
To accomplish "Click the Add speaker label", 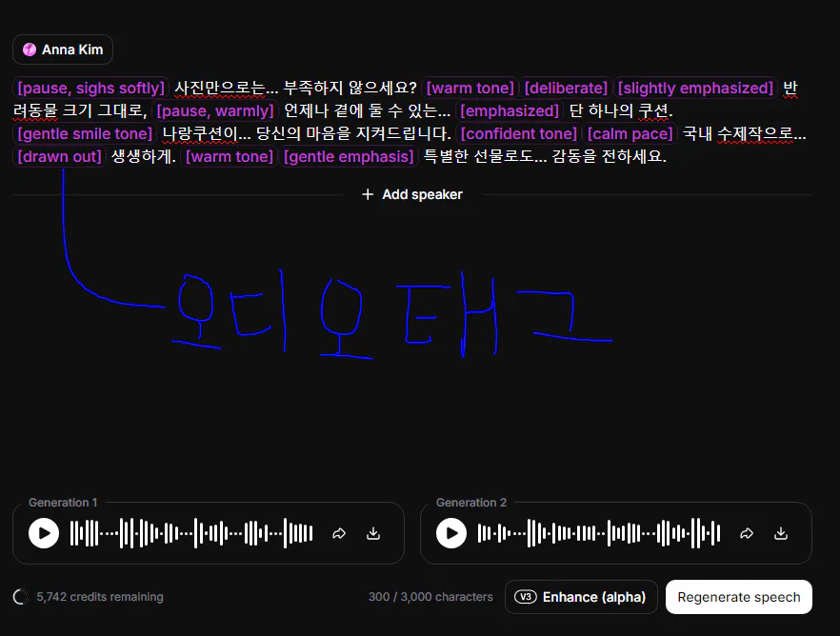I will click(422, 194).
